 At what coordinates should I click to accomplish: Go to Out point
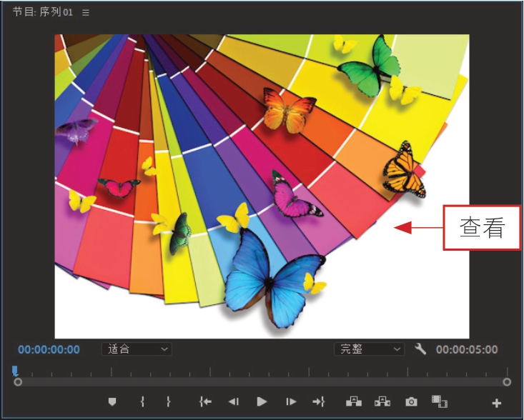pyautogui.click(x=319, y=401)
